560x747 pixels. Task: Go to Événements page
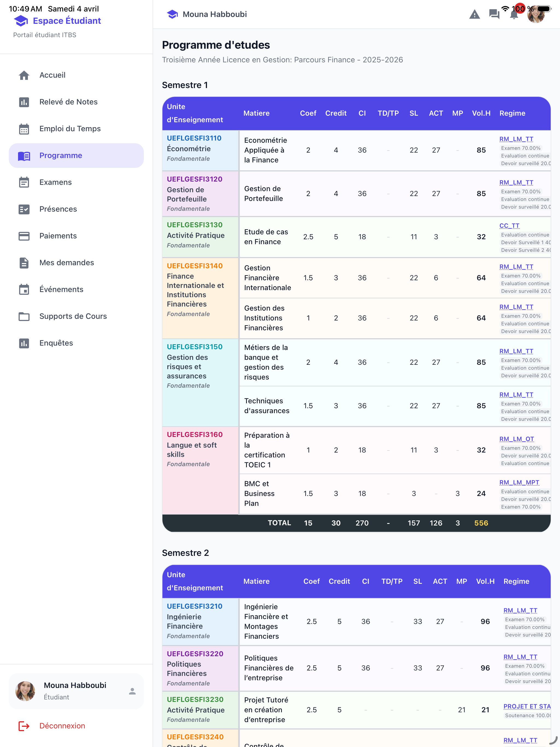click(x=76, y=289)
